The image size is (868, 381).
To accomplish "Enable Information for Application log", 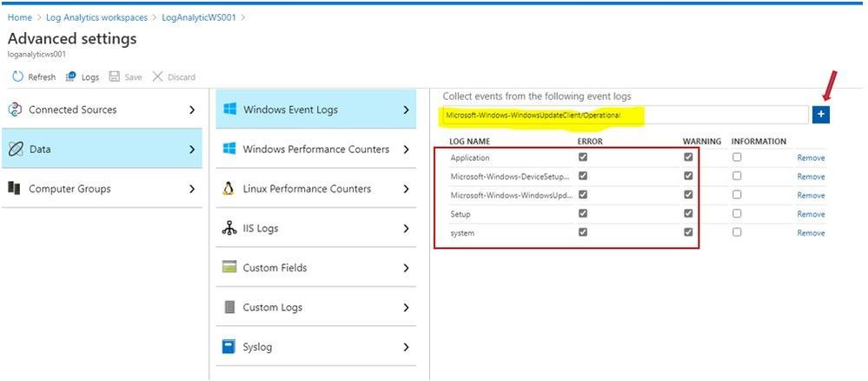I will tap(736, 157).
